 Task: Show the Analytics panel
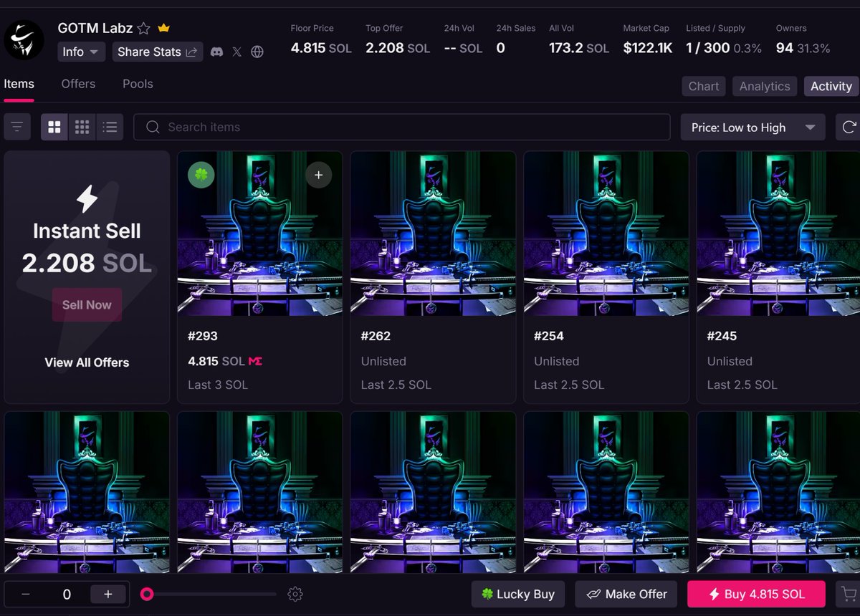(x=765, y=86)
